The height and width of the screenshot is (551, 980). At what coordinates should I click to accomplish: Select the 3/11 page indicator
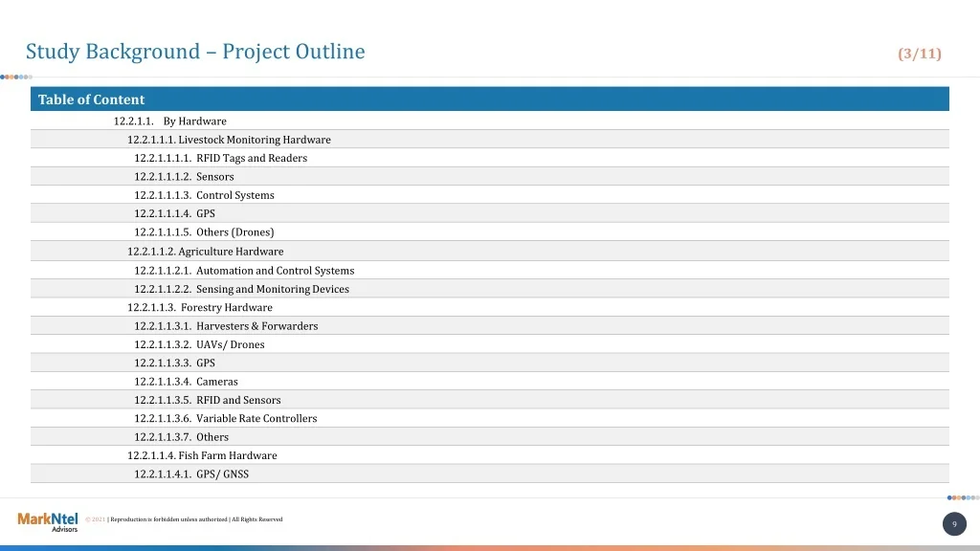(x=919, y=54)
